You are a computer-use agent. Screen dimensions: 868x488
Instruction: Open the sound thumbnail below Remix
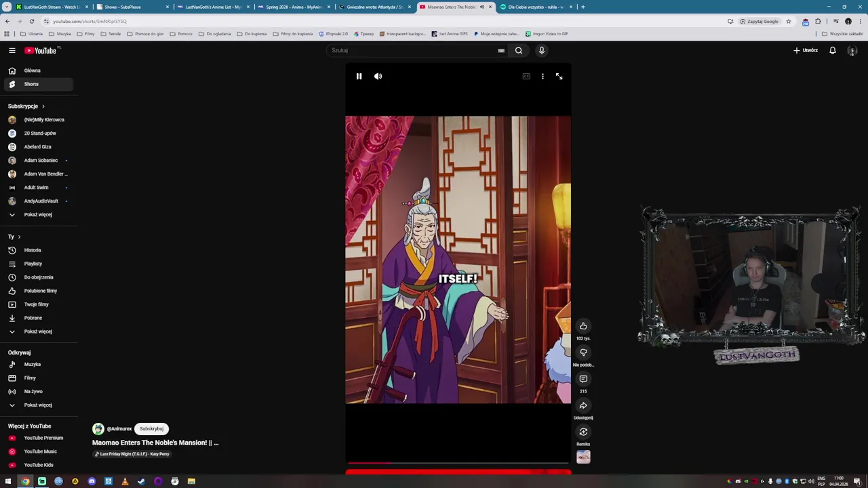pos(583,457)
